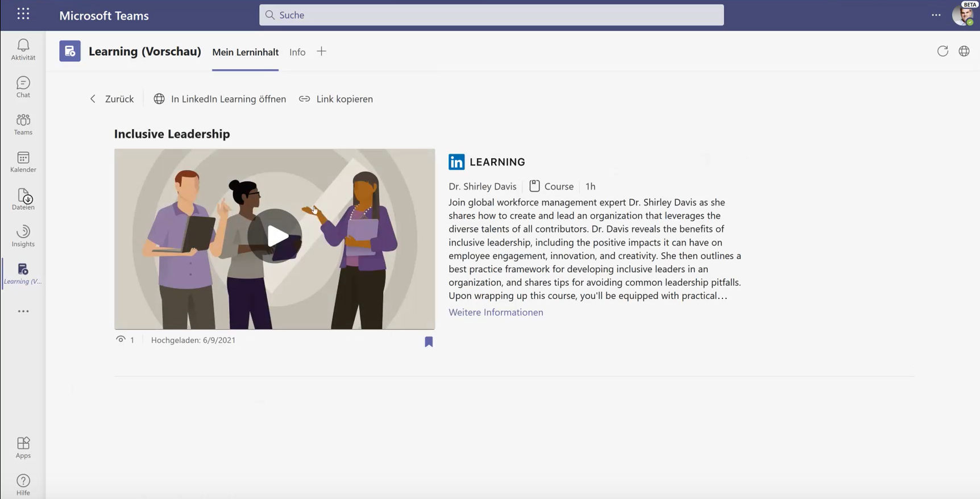Screen dimensions: 980x499
Task: Reload the tab with refresh icon
Action: point(942,51)
